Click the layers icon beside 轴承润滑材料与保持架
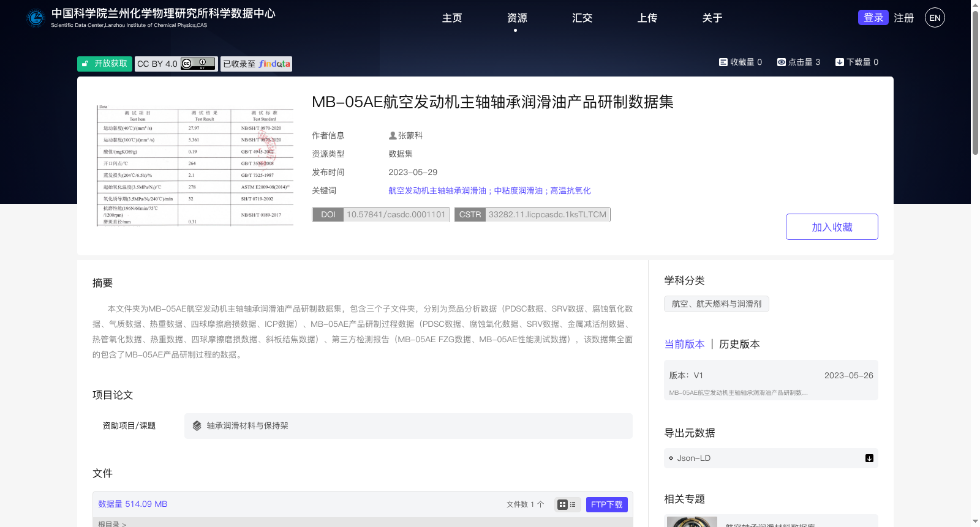 [197, 425]
